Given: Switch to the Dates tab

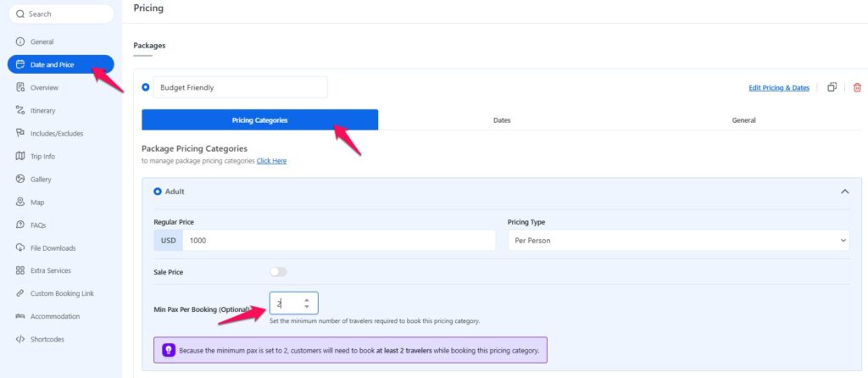Looking at the screenshot, I should point(502,120).
